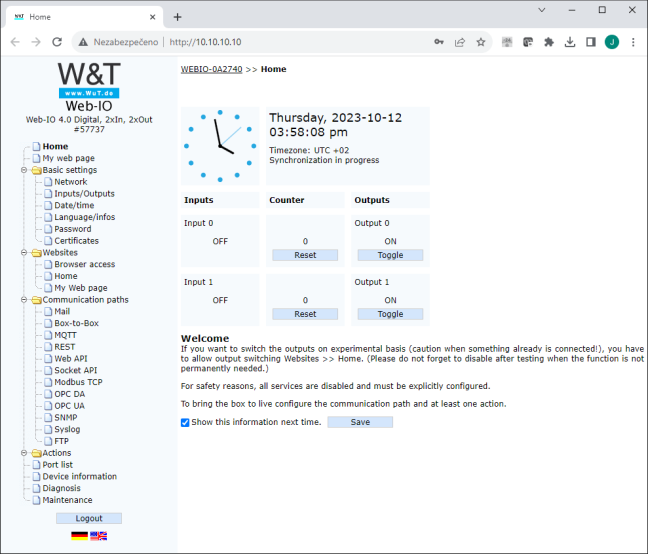The image size is (648, 554).
Task: Click the share page icon in address bar
Action: point(460,42)
